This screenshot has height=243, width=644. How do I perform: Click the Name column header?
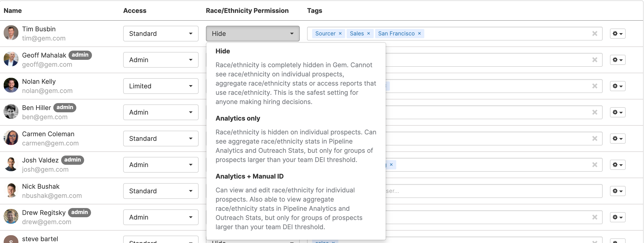coord(13,11)
